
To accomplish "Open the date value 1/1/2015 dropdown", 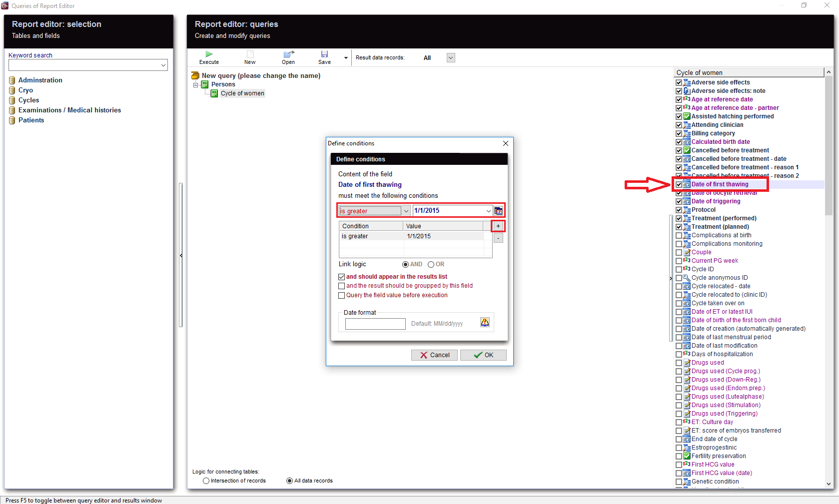I will click(x=488, y=211).
